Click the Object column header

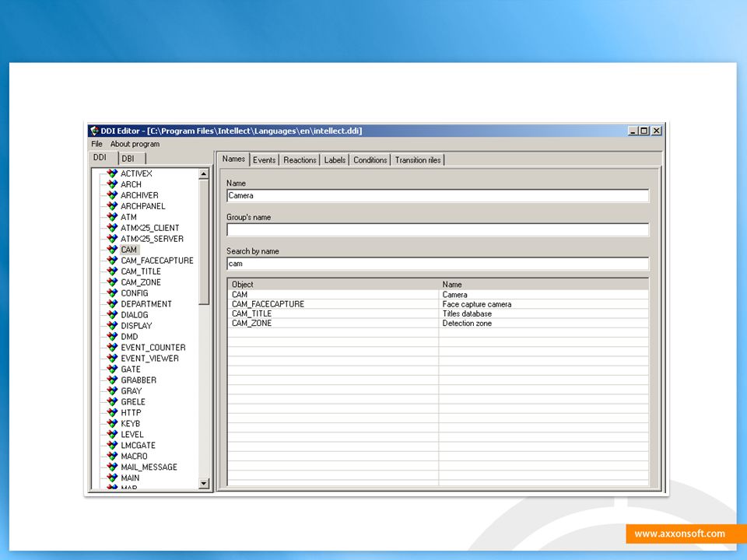333,285
